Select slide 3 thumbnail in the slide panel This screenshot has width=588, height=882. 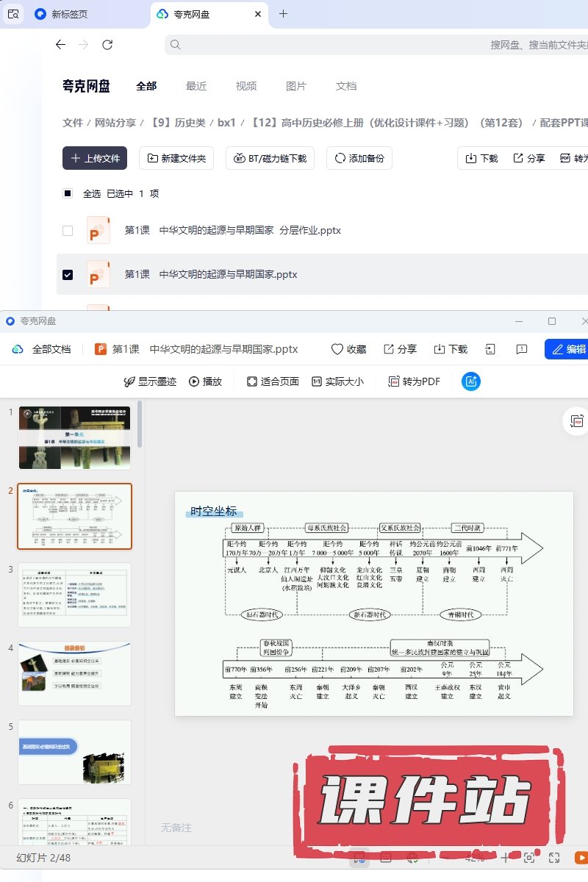tap(74, 595)
